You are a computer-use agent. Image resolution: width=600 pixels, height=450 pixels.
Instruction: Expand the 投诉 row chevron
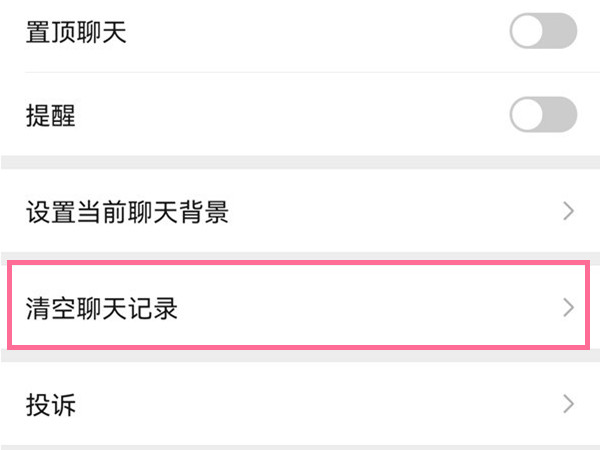(x=568, y=404)
